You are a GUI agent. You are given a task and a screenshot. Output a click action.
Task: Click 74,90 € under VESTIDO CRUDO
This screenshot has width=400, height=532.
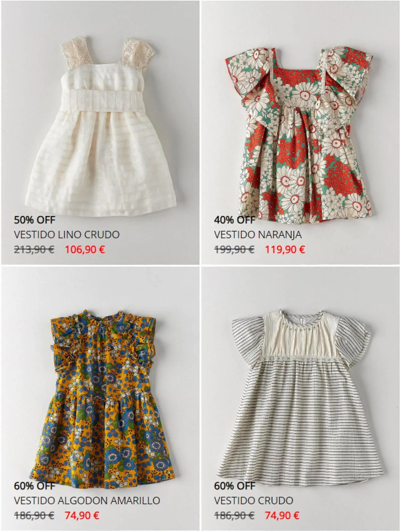point(282,516)
